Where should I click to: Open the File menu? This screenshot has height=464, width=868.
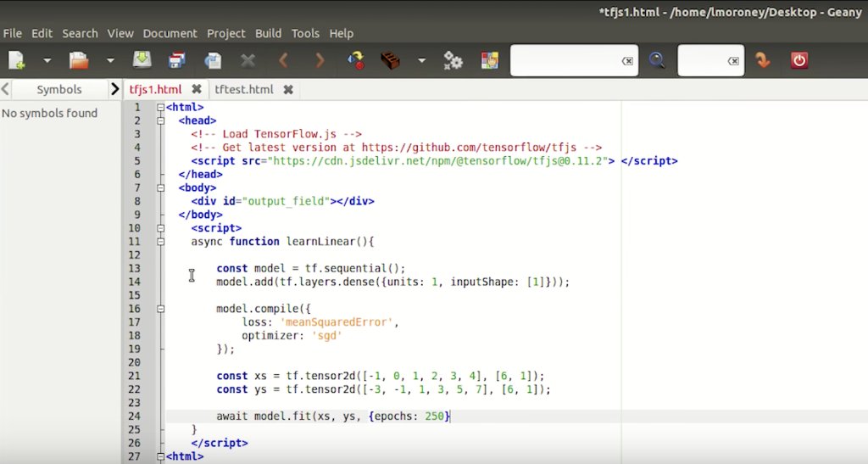tap(12, 33)
